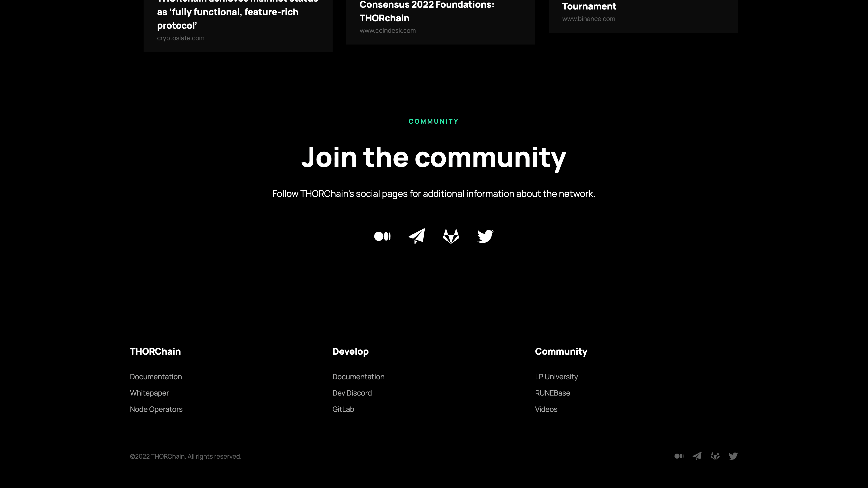Open Telegram icon in community section
The image size is (868, 488).
coord(417,236)
